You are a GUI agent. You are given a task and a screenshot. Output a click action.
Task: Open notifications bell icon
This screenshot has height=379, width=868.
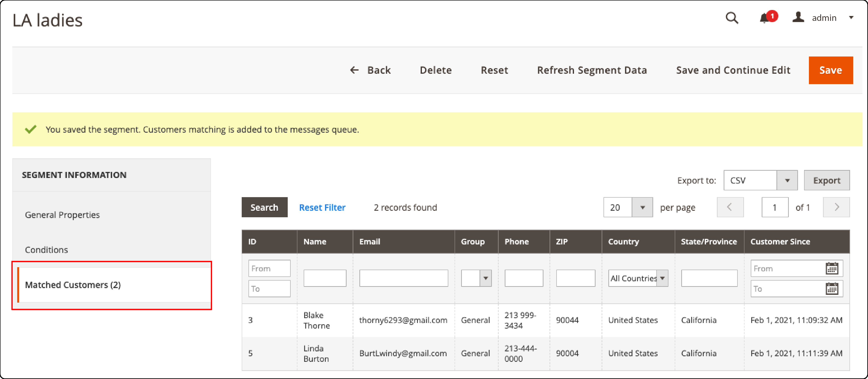pos(765,18)
